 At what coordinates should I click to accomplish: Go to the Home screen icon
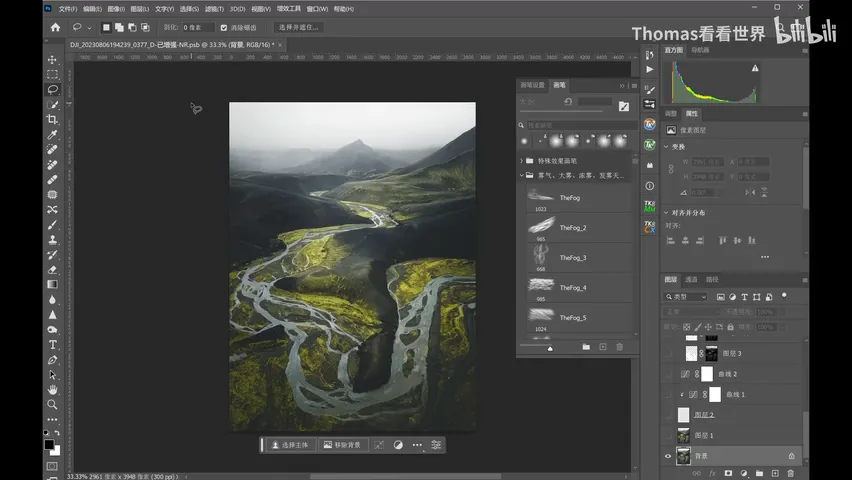55,27
